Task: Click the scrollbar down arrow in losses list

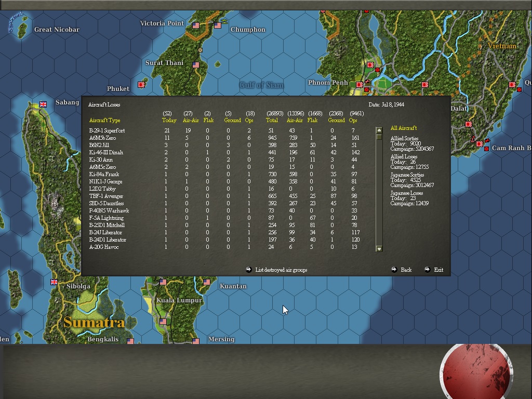Action: click(379, 248)
